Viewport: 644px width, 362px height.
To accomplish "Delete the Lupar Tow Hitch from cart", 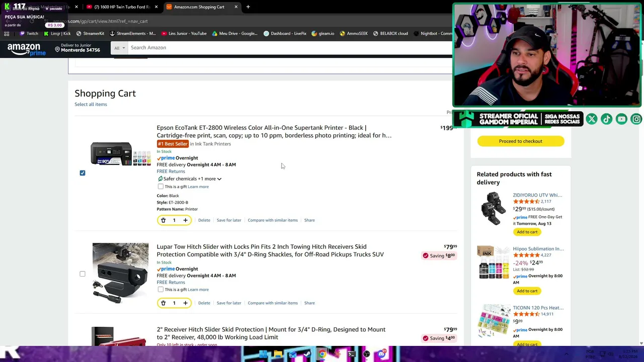I will pos(204,303).
